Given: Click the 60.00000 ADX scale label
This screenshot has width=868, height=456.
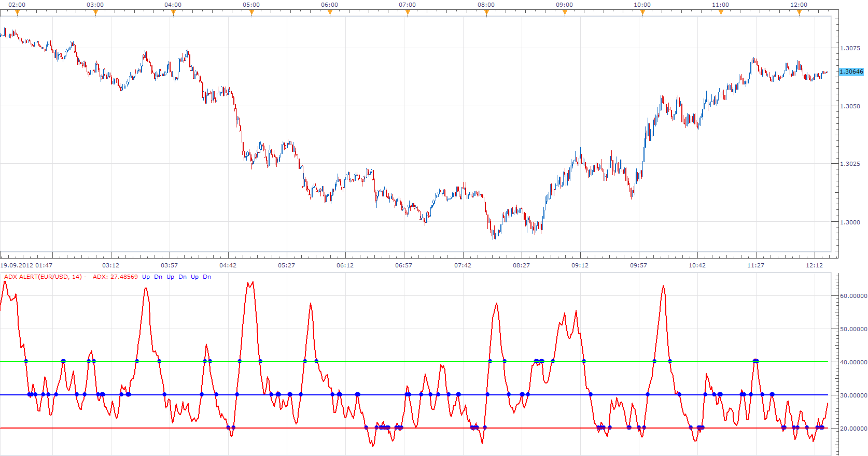Looking at the screenshot, I should [853, 296].
